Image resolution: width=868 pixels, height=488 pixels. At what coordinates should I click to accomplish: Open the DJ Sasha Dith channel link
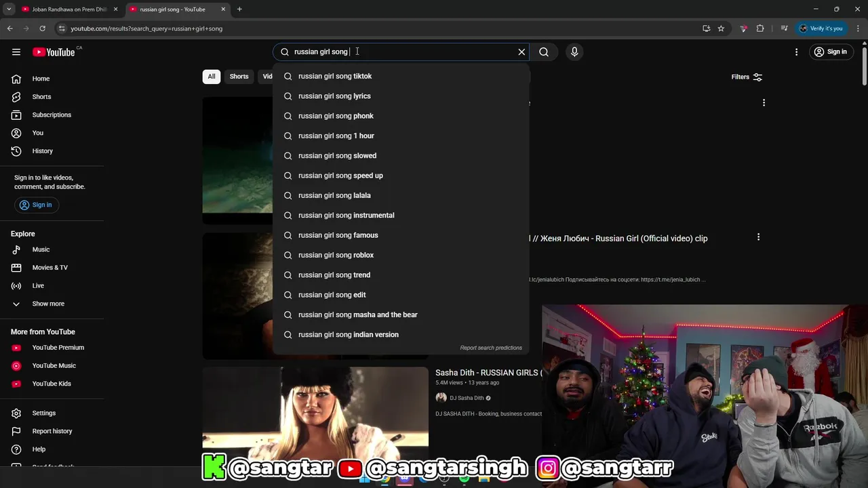click(x=467, y=398)
